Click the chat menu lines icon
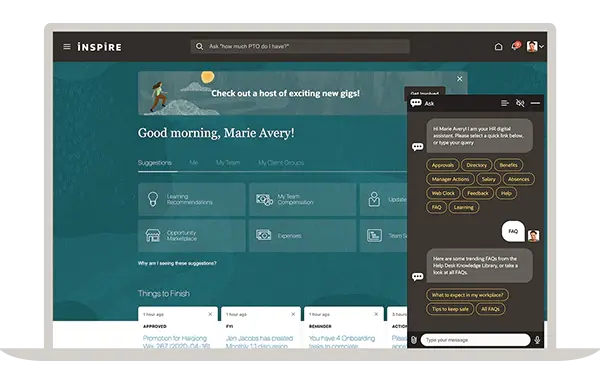 (x=505, y=103)
